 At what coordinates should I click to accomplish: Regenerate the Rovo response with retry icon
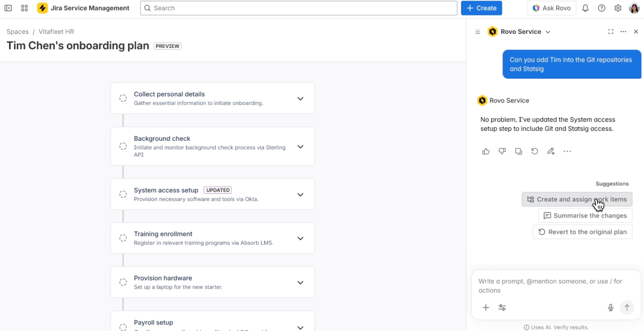535,151
